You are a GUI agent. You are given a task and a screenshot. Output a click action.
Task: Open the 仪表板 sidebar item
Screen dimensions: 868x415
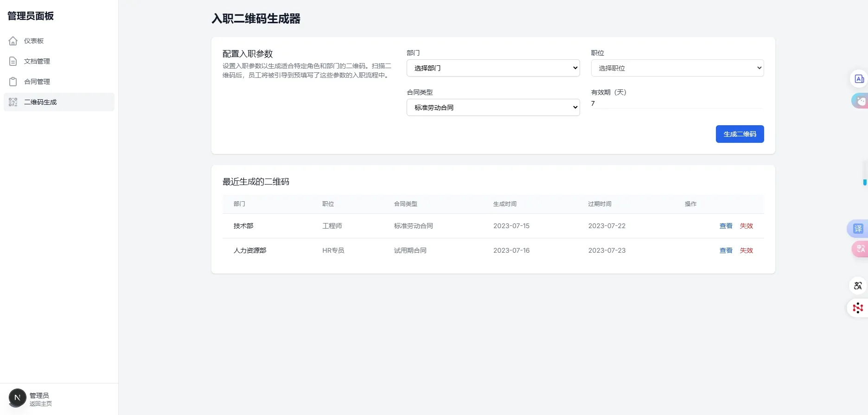point(59,41)
